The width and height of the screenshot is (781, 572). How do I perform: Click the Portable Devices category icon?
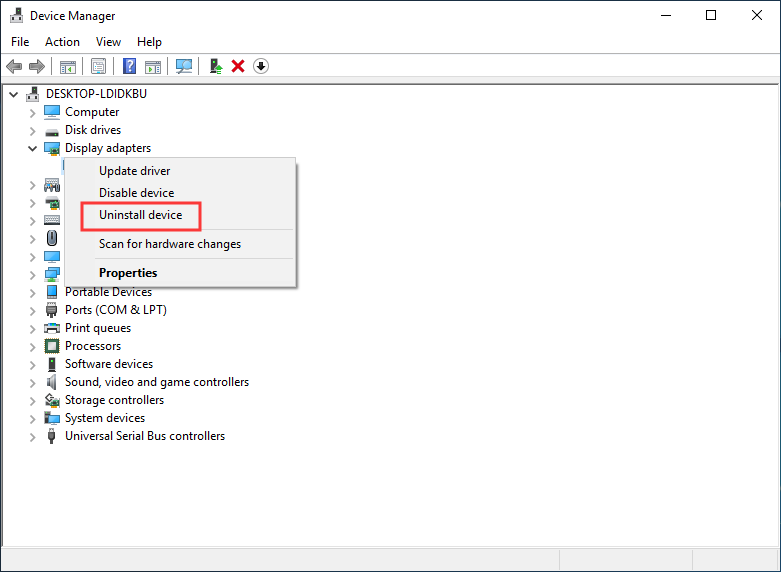point(52,291)
